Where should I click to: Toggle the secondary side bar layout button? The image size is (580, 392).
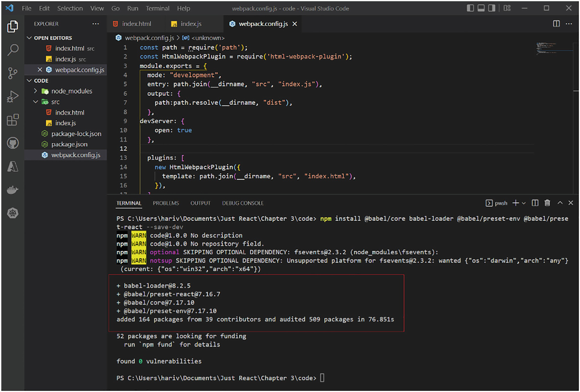[492, 8]
